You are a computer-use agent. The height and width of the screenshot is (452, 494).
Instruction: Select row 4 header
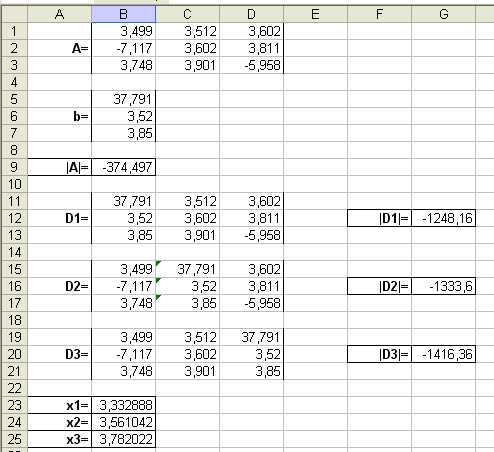[14, 82]
